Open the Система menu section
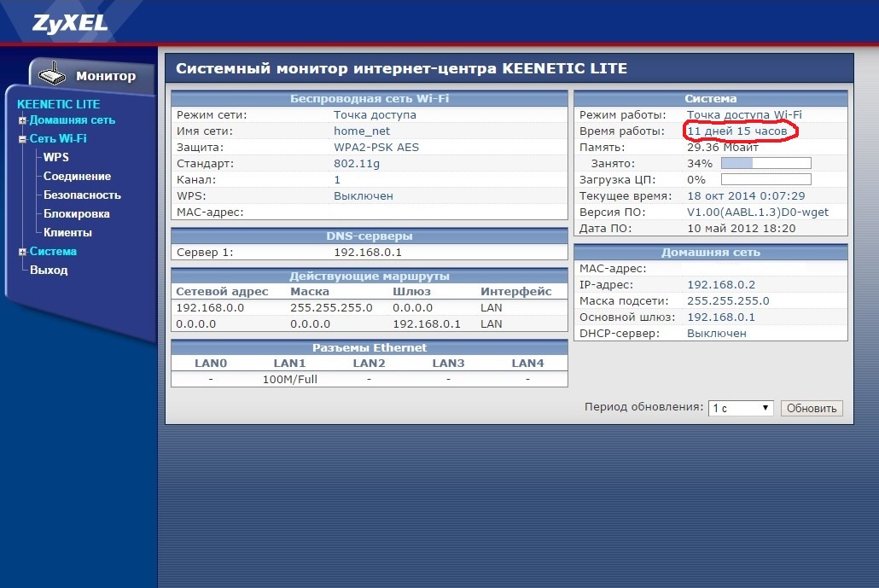Viewport: 879px width, 588px height. click(x=53, y=251)
